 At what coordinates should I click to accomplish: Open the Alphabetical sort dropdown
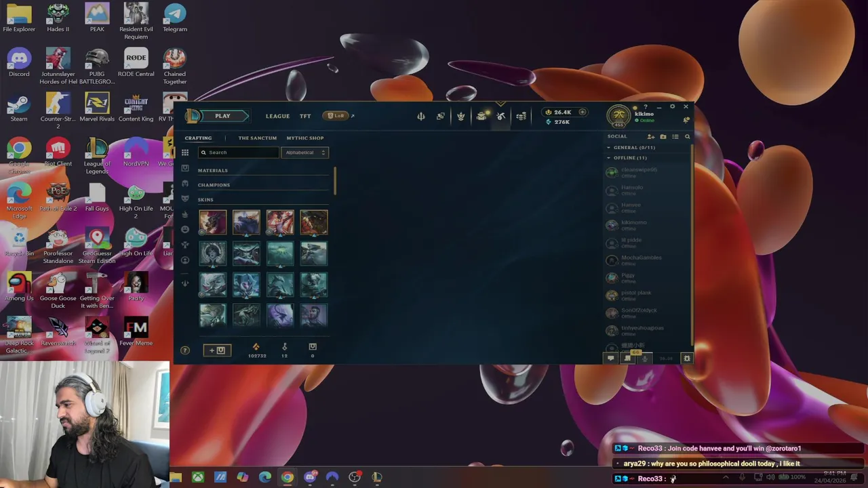pyautogui.click(x=305, y=152)
